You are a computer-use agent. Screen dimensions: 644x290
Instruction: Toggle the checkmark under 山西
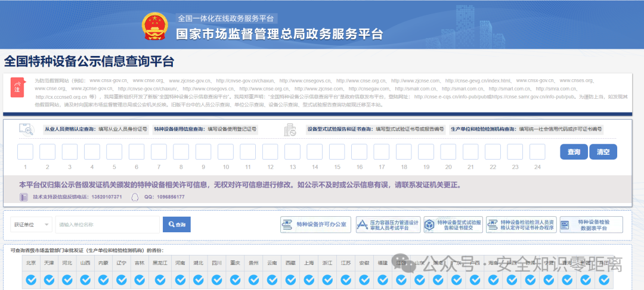tap(85, 280)
